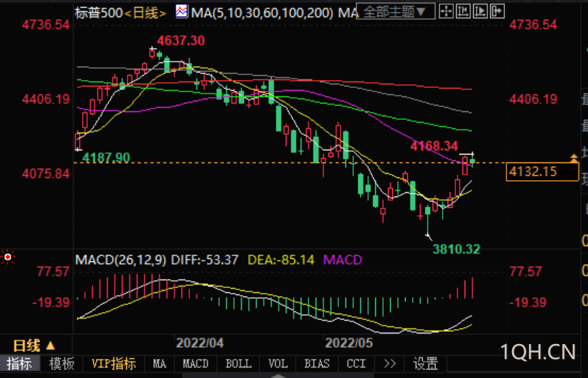Click the 标普500 chart title
This screenshot has width=588, height=378.
click(99, 13)
